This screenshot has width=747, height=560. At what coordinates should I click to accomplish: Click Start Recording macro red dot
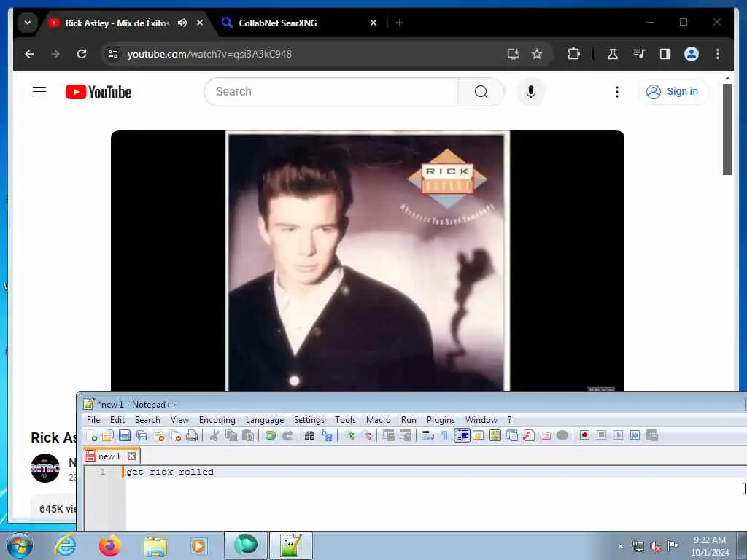(x=584, y=435)
